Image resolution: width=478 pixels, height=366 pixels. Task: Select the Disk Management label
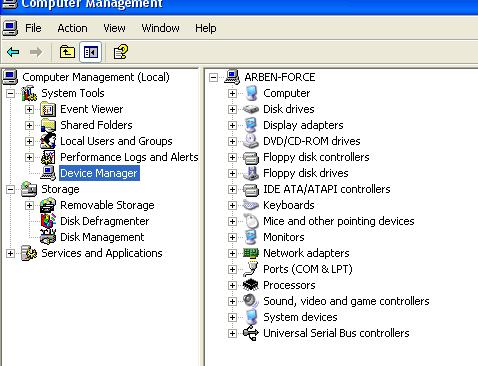click(x=102, y=237)
